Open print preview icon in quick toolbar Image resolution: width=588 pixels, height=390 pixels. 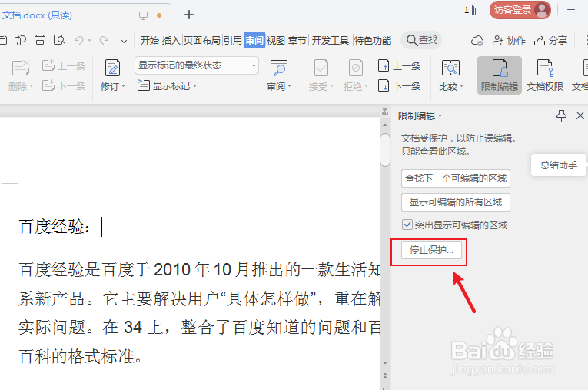tap(59, 40)
